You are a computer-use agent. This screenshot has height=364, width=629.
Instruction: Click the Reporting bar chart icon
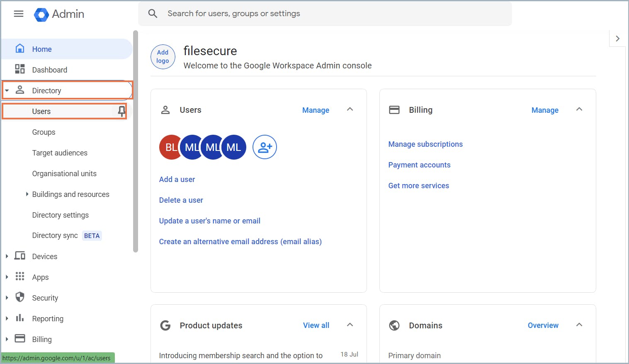19,318
